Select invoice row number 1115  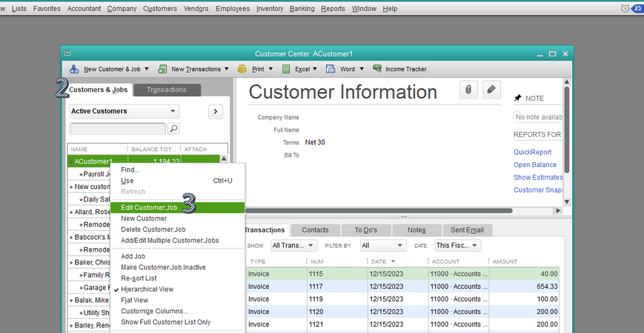[403, 274]
